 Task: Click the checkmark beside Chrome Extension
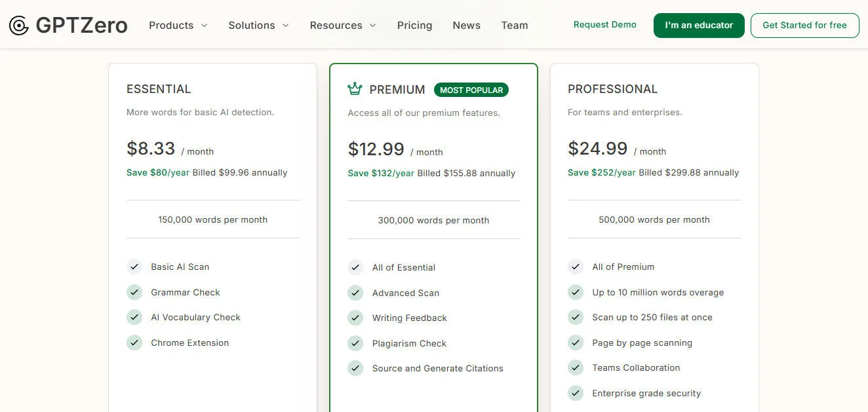(x=134, y=342)
